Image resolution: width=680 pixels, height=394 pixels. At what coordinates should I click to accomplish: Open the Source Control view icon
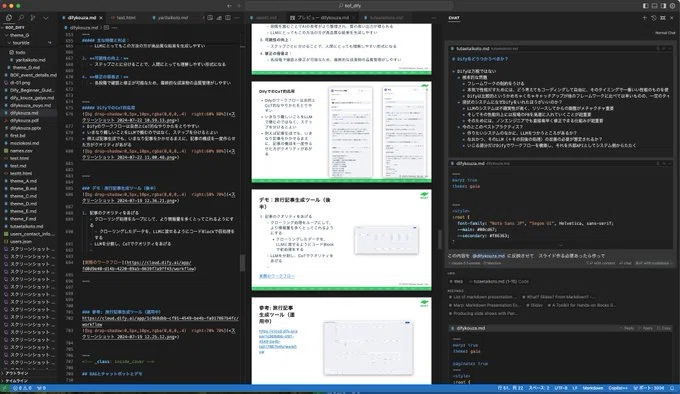tap(33, 18)
